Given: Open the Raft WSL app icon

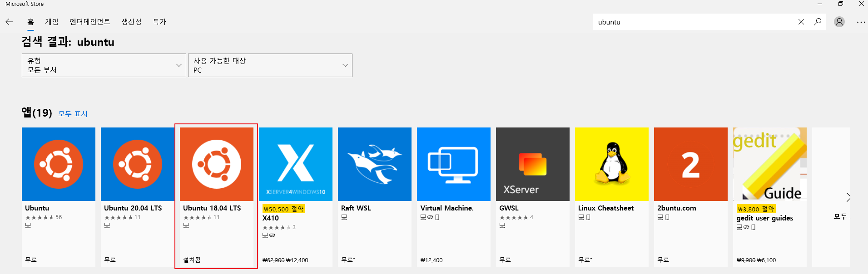Looking at the screenshot, I should point(375,164).
